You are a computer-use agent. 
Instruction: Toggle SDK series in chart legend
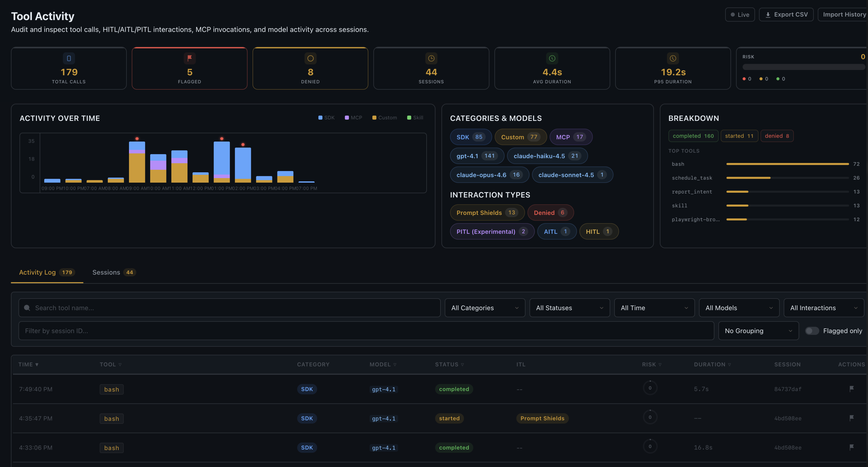tap(326, 118)
